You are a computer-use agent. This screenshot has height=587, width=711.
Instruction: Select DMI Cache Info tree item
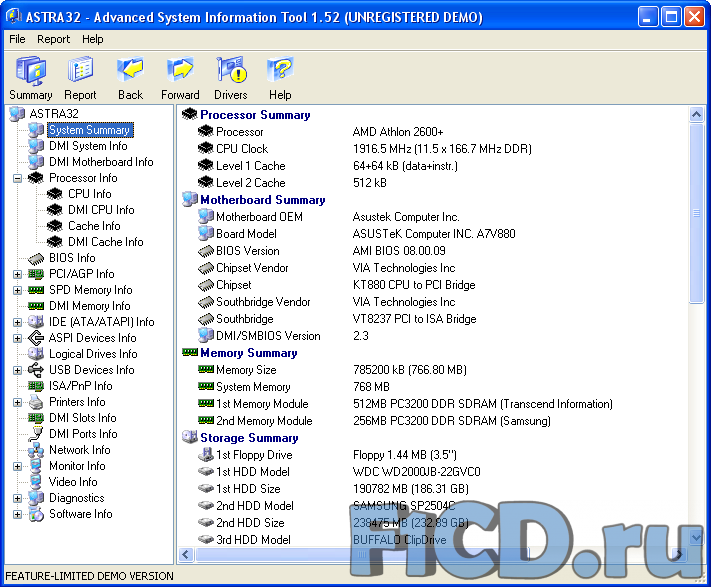(106, 242)
